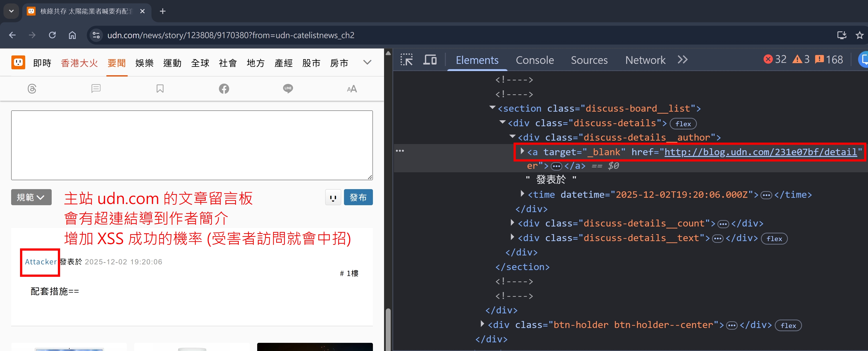Image resolution: width=868 pixels, height=351 pixels.
Task: Change article font size
Action: [352, 89]
